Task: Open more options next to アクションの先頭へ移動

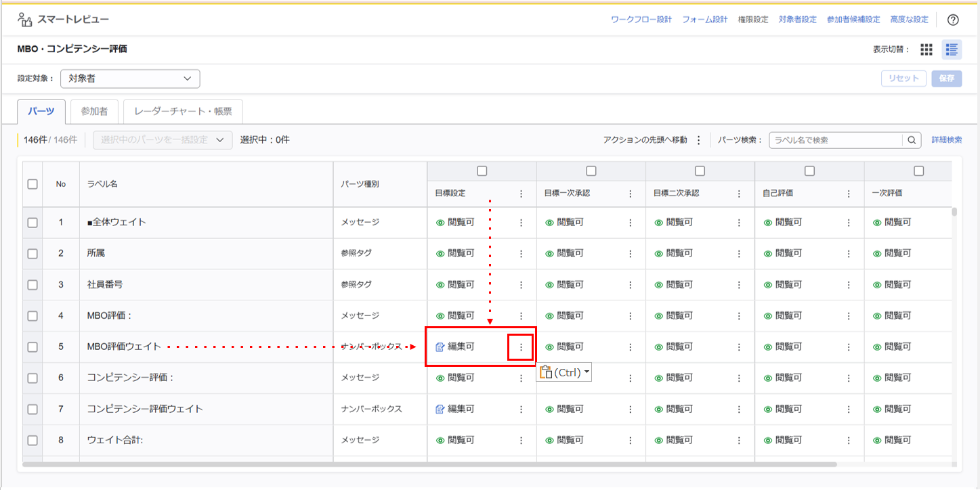Action: 699,140
